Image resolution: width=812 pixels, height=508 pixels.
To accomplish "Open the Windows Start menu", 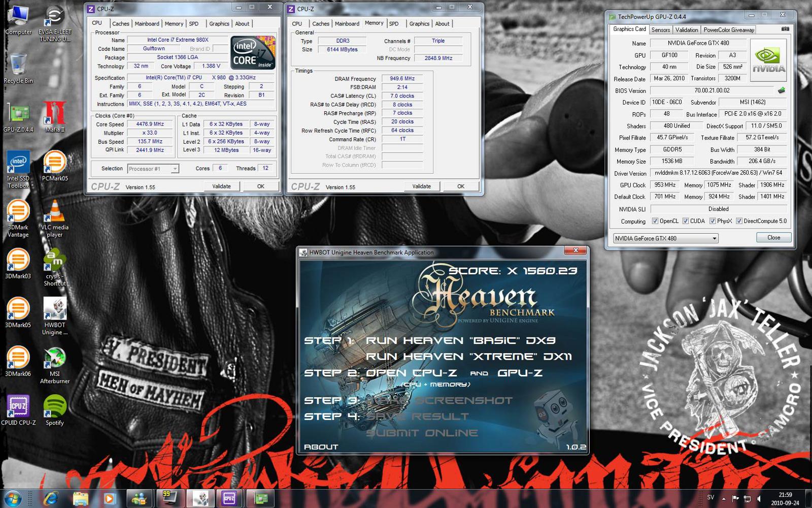I will click(x=13, y=498).
